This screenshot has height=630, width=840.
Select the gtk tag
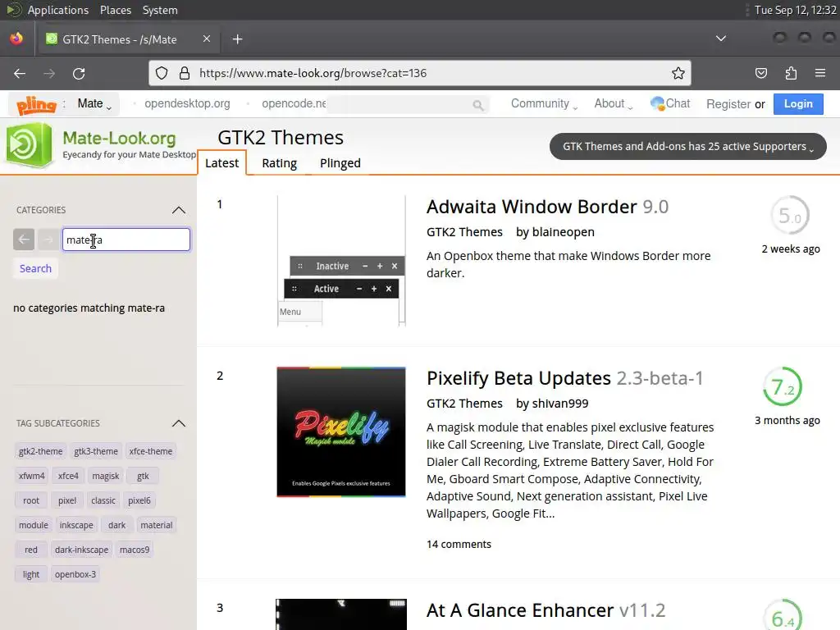pos(143,476)
